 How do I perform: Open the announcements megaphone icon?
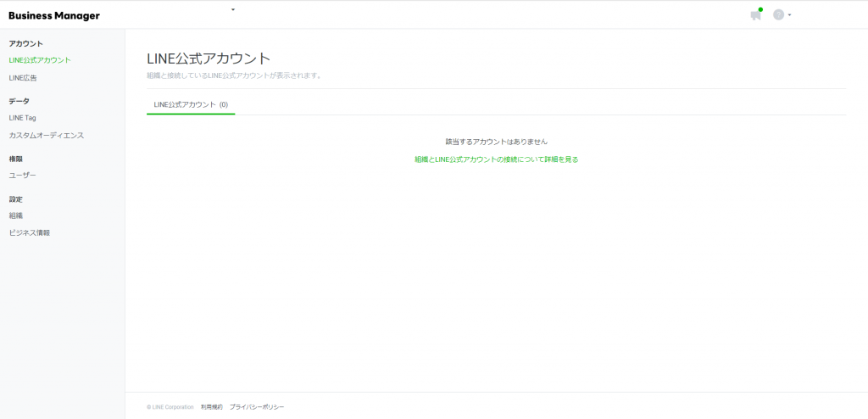click(x=755, y=15)
